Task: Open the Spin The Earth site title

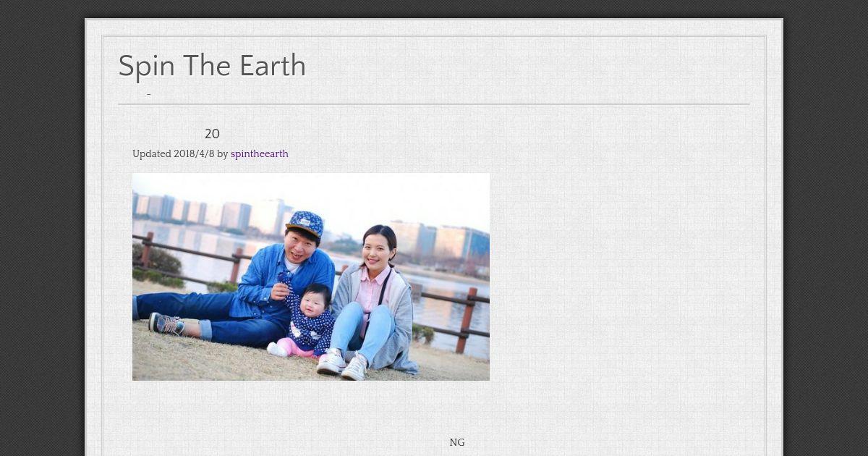Action: tap(212, 66)
